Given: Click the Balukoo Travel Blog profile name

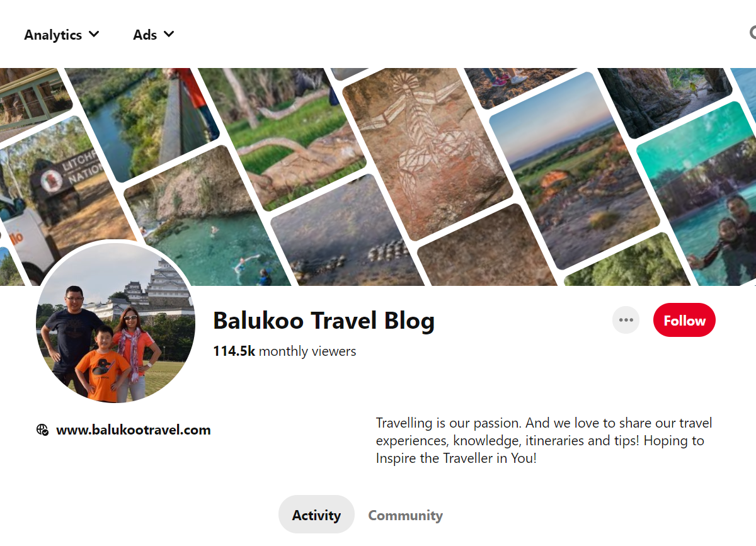Looking at the screenshot, I should click(x=324, y=321).
